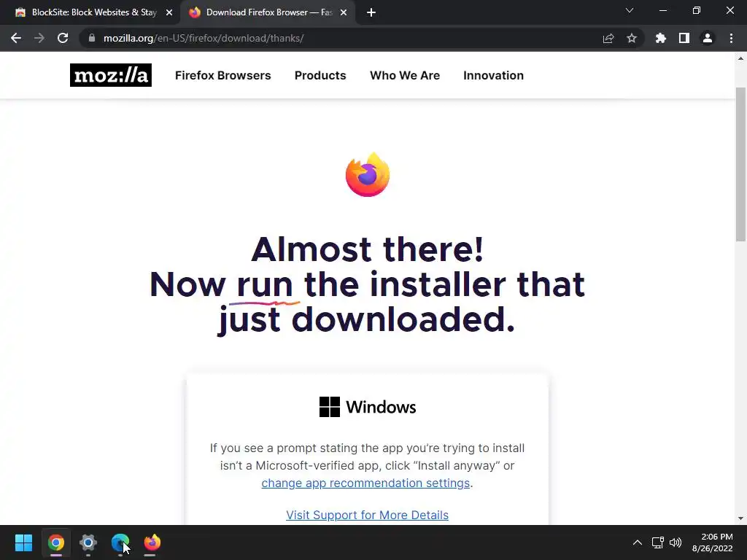Open the Products menu

[320, 75]
